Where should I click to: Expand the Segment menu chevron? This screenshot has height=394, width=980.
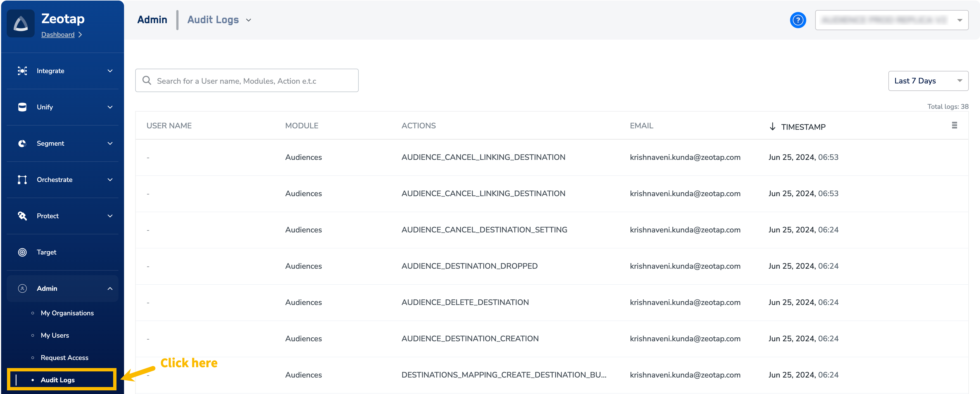point(110,144)
